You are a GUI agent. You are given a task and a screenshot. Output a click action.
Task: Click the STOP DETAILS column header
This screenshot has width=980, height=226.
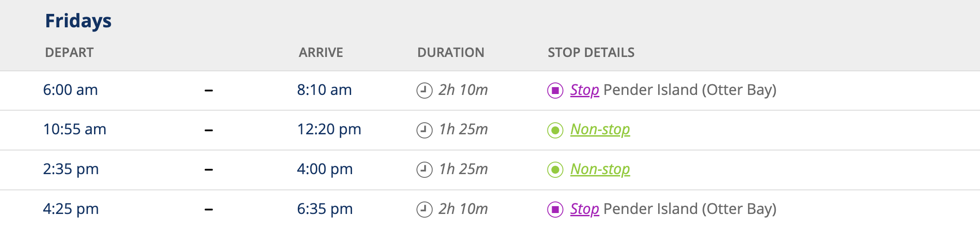click(x=591, y=52)
